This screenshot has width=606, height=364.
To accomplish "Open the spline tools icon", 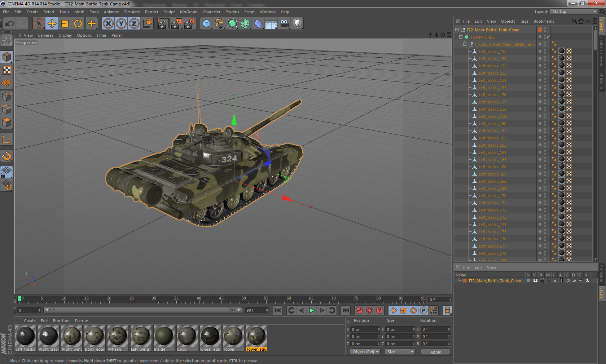I will click(219, 24).
